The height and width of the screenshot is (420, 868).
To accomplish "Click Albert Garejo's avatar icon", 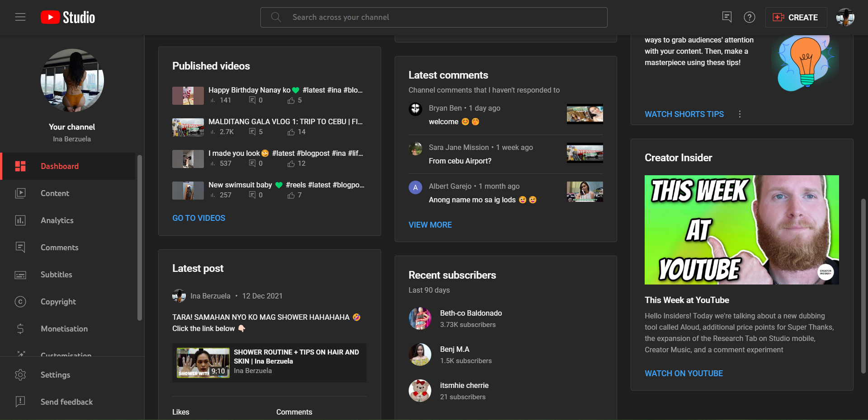I will point(415,187).
